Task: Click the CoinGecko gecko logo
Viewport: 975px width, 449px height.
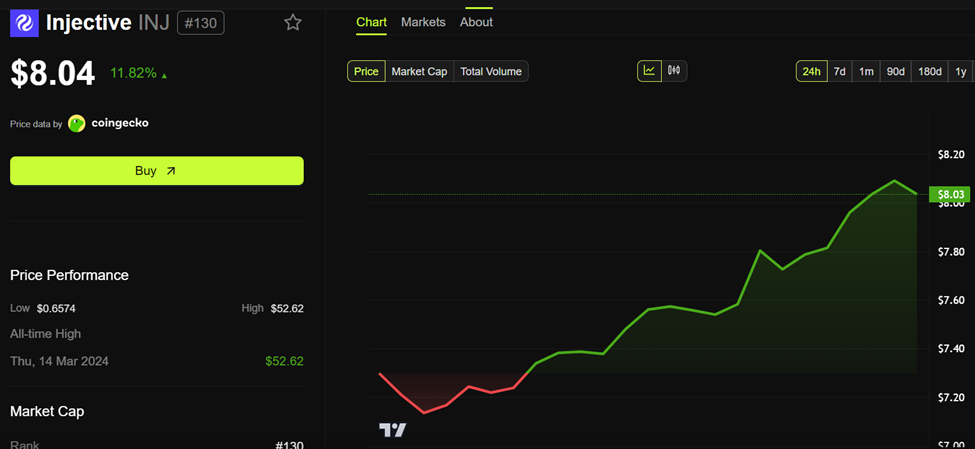Action: tap(76, 124)
